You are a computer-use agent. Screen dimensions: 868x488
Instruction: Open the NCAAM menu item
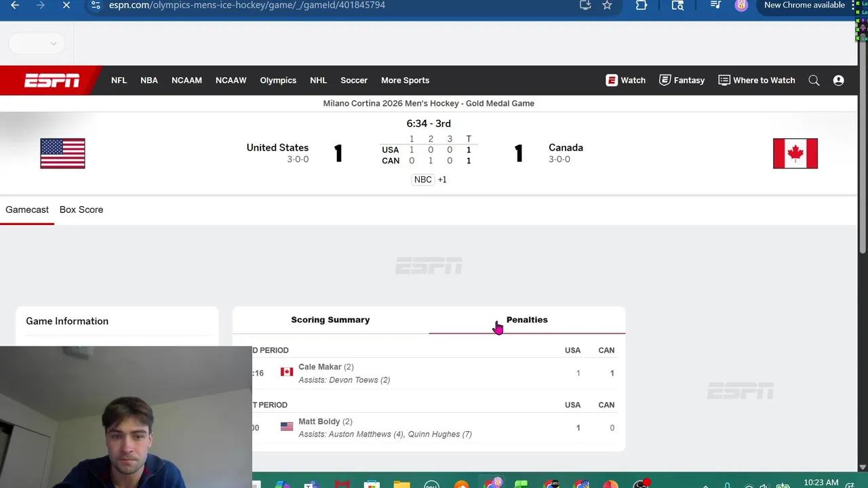[186, 80]
